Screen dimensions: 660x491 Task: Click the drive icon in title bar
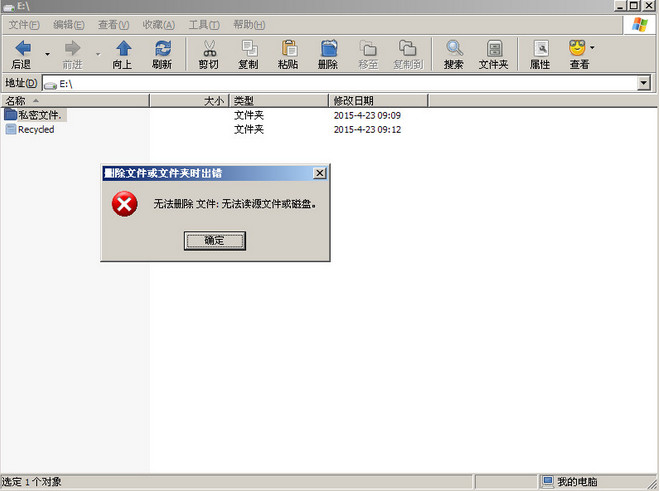pos(8,7)
